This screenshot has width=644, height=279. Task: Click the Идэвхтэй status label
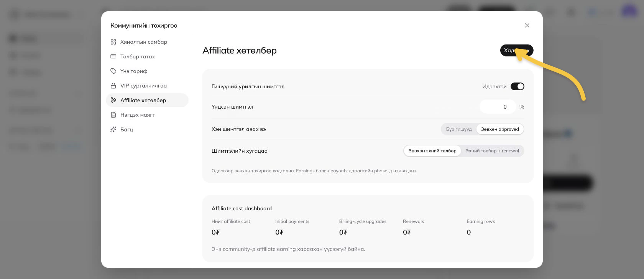(x=495, y=86)
